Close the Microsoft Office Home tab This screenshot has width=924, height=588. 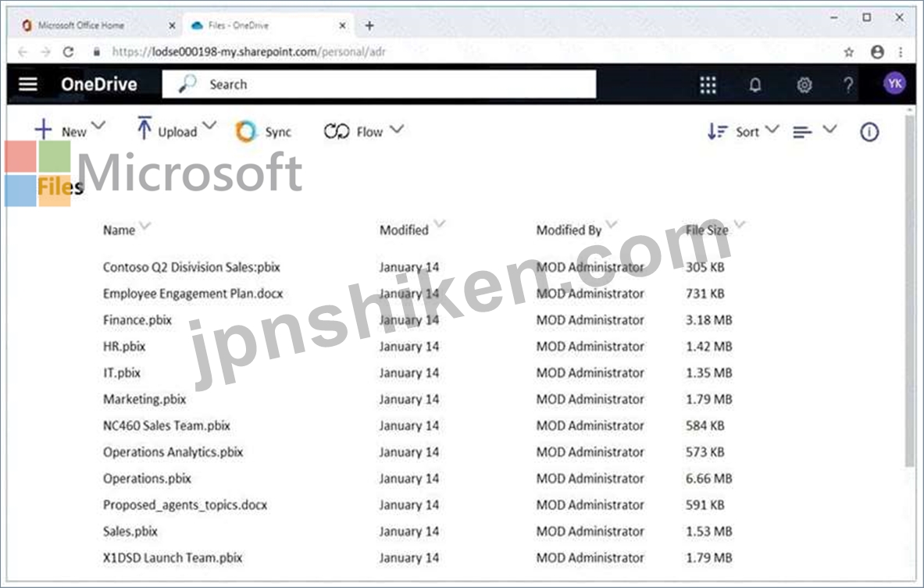[172, 26]
